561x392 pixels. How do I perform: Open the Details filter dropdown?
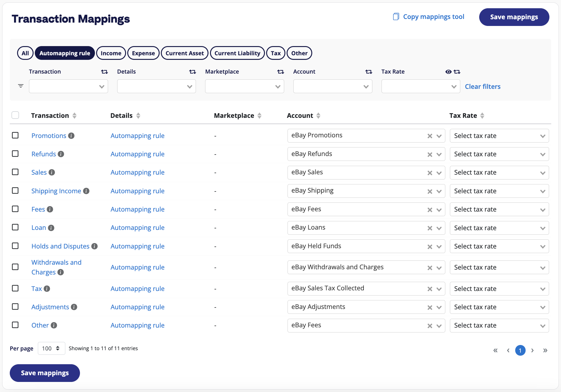coord(157,86)
